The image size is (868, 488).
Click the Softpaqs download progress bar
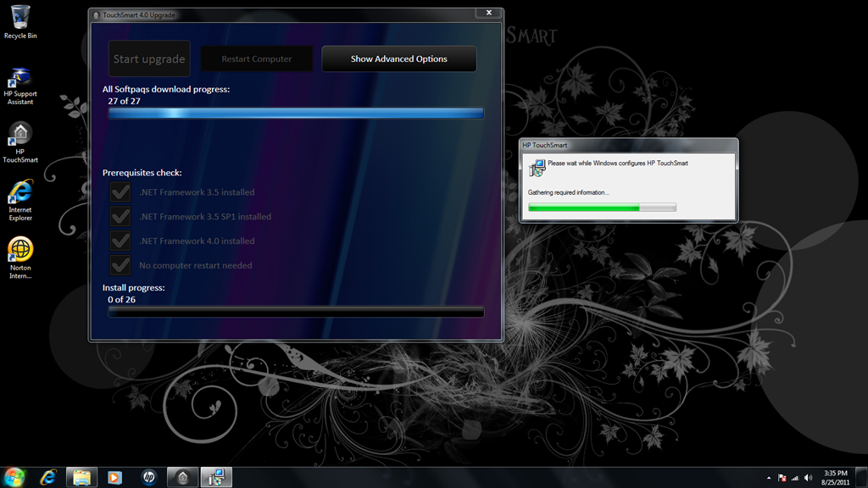coord(296,114)
